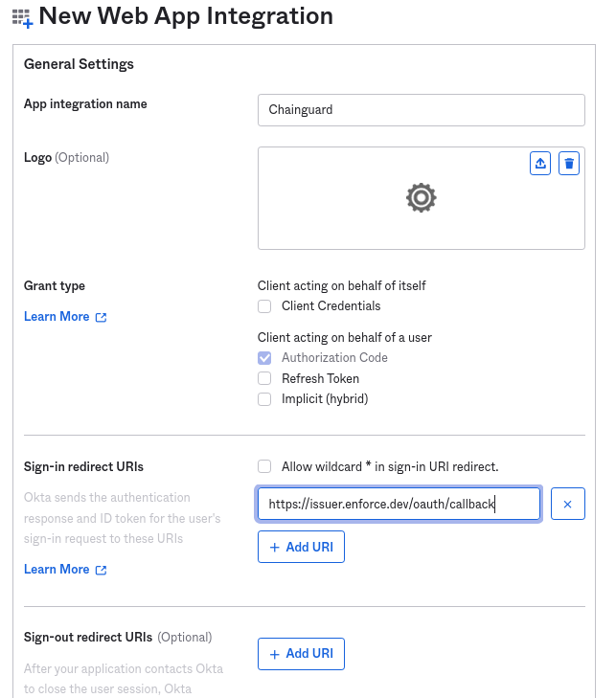
Task: Click the sign-in redirect URI text field
Action: point(399,504)
